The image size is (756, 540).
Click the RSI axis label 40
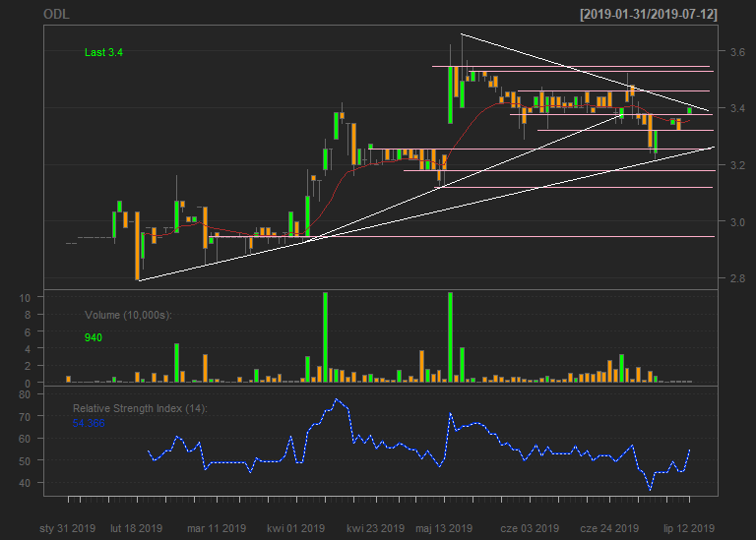25,483
